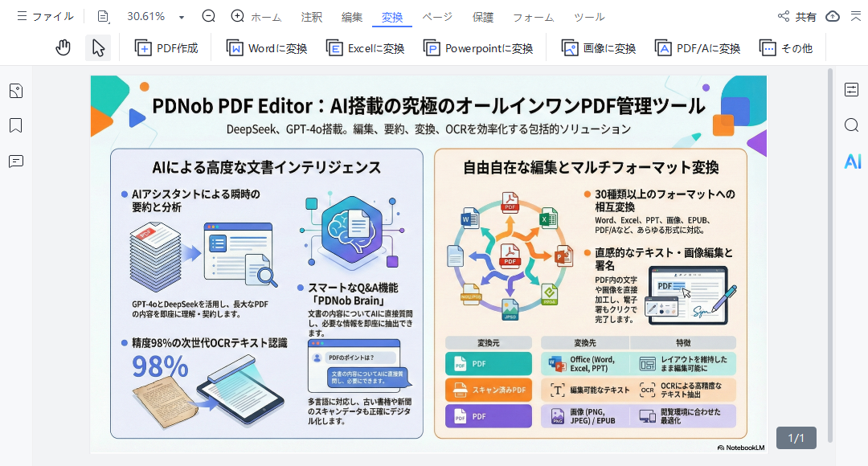
Task: Zoom in using the plus magnifier icon
Action: pyautogui.click(x=237, y=15)
